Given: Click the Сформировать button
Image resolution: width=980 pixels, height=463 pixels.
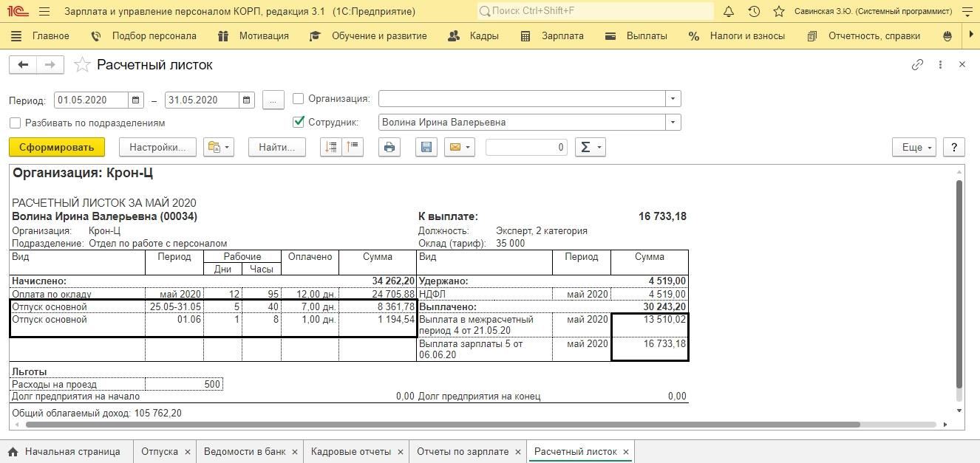Looking at the screenshot, I should [x=57, y=147].
